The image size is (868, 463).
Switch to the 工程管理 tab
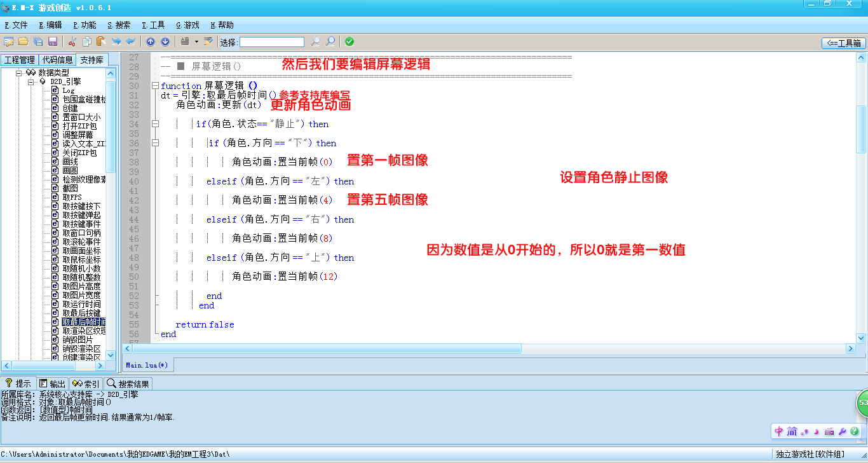tap(19, 60)
